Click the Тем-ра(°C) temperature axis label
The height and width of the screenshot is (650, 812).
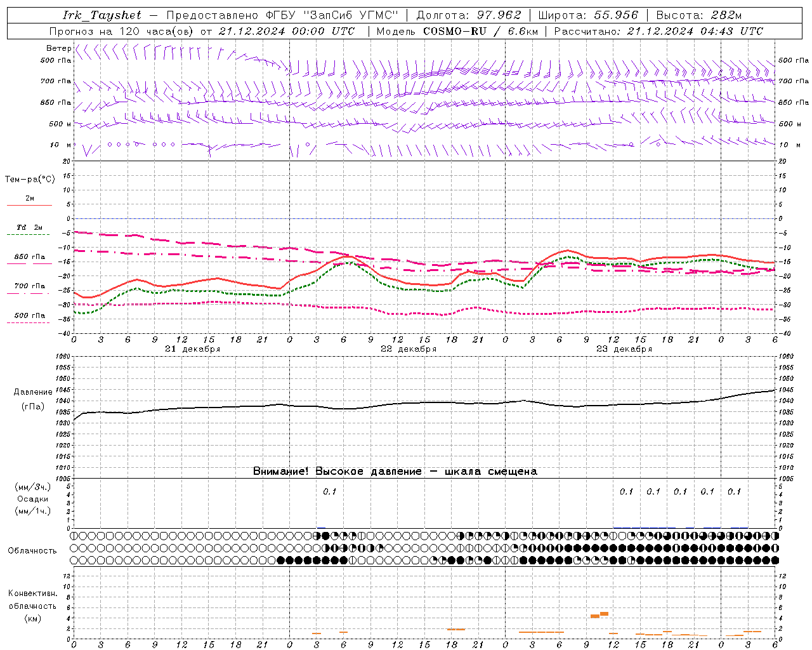click(30, 180)
